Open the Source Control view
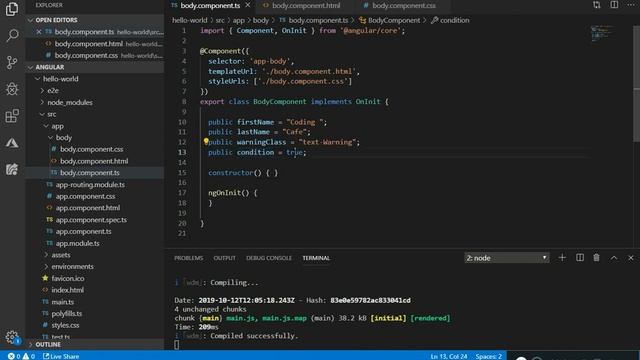 click(12, 62)
